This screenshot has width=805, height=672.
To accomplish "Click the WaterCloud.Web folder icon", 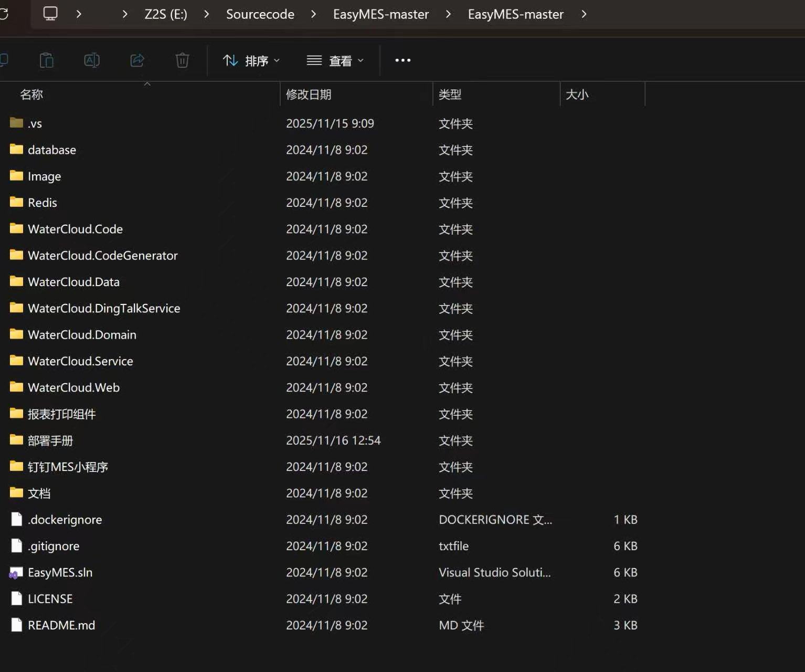I will [16, 387].
